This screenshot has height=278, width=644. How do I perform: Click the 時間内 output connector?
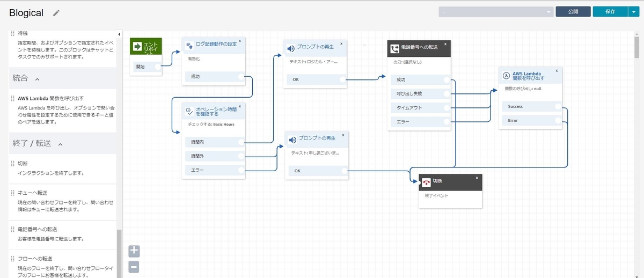tap(240, 142)
